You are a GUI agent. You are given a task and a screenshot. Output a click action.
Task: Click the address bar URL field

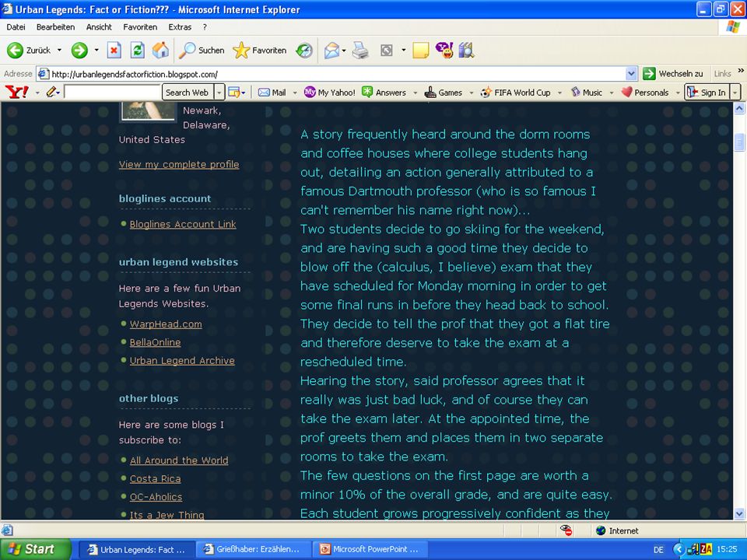pos(337,74)
